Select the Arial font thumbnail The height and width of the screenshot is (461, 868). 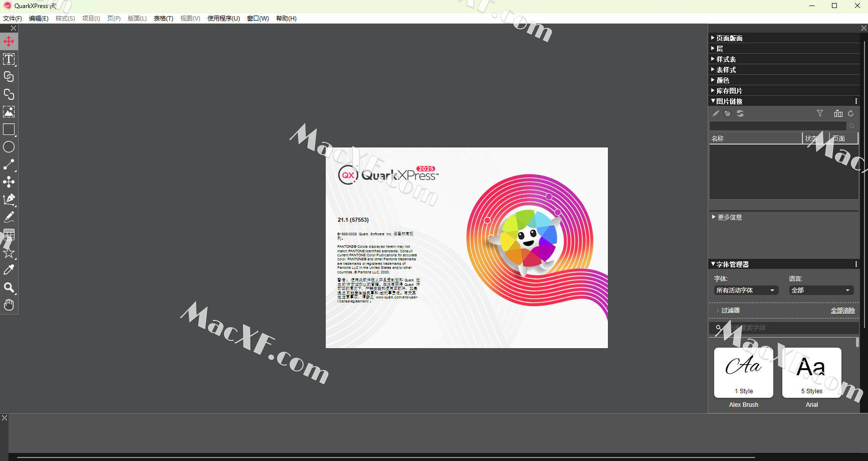coord(812,373)
